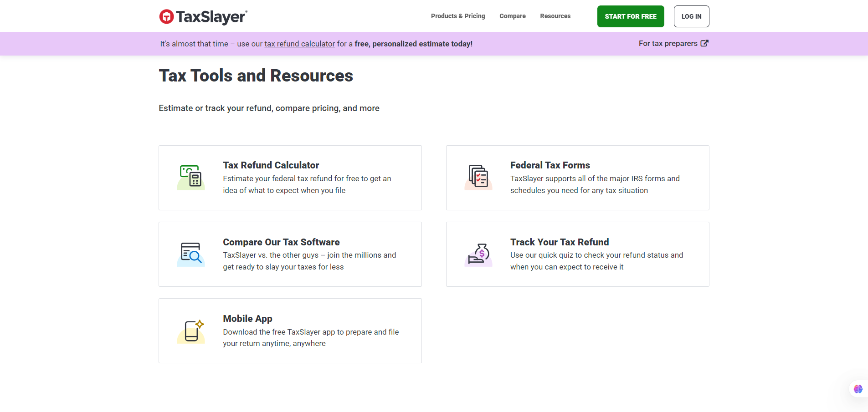Click 'TaxSlayer vs. the other guys' description
The image size is (868, 412).
point(309,261)
